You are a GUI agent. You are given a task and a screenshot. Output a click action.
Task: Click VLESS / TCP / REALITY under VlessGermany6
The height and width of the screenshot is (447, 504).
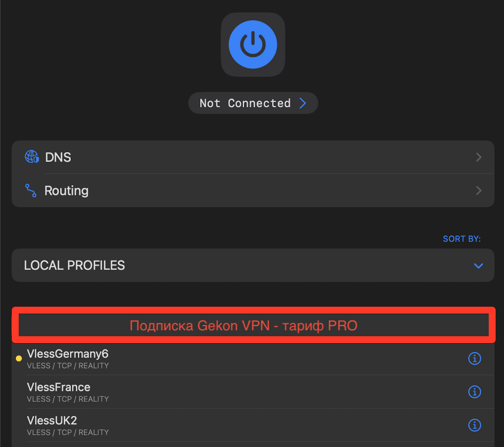tap(68, 366)
